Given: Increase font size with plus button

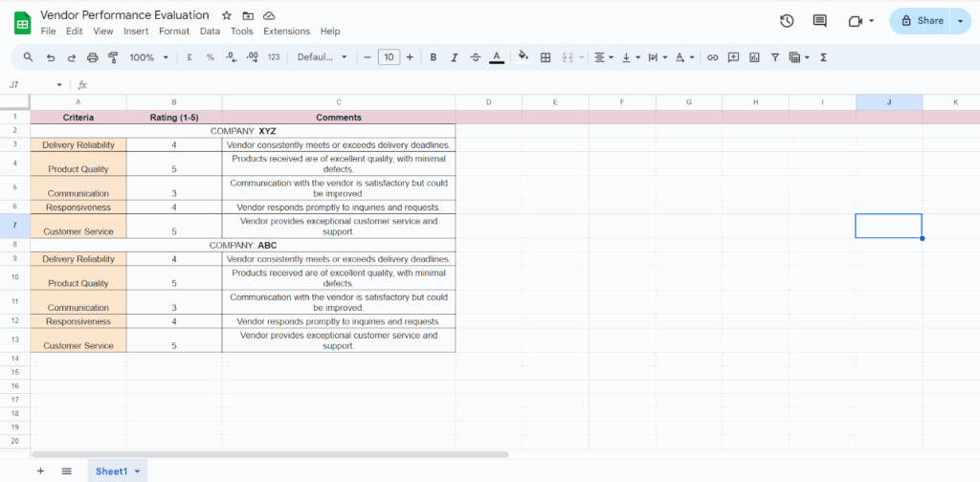Looking at the screenshot, I should pyautogui.click(x=410, y=57).
